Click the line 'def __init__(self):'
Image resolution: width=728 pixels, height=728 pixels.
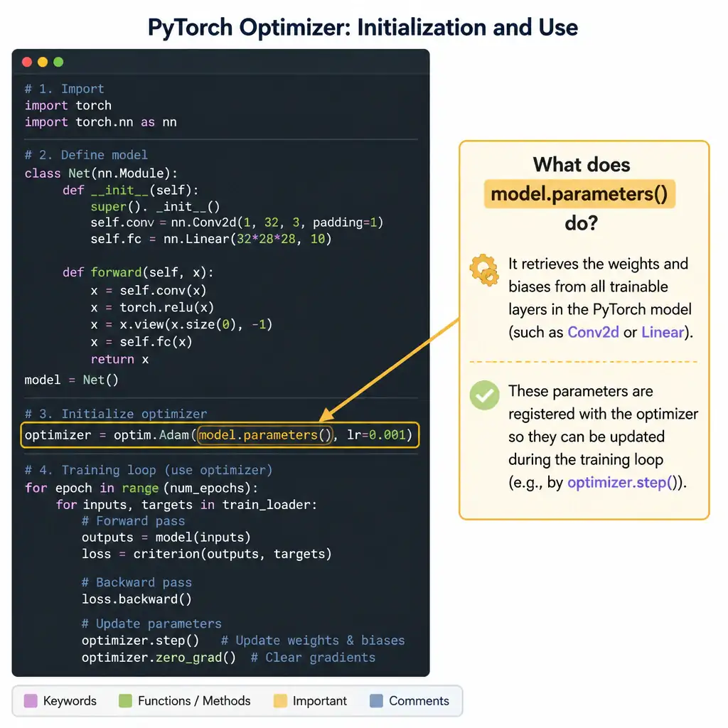131,191
